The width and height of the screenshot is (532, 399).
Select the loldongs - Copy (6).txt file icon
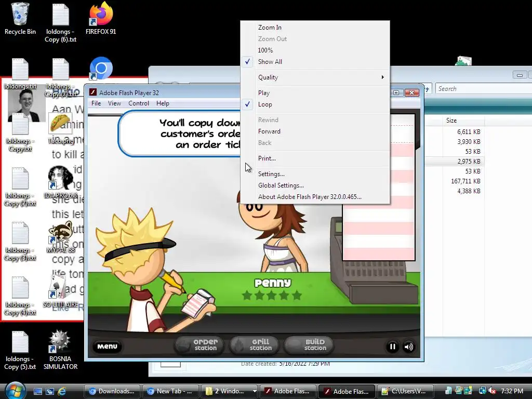click(60, 23)
